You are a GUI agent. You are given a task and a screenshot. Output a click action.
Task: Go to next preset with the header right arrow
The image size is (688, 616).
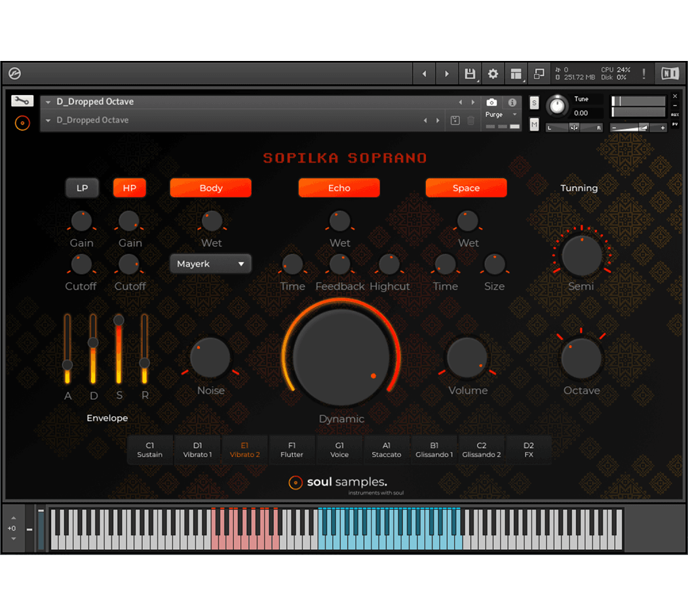pos(447,73)
